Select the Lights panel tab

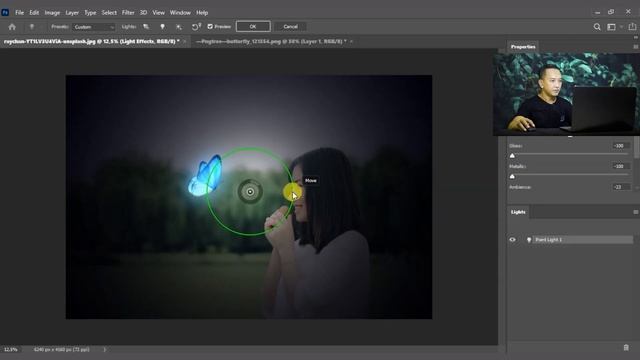coord(518,212)
